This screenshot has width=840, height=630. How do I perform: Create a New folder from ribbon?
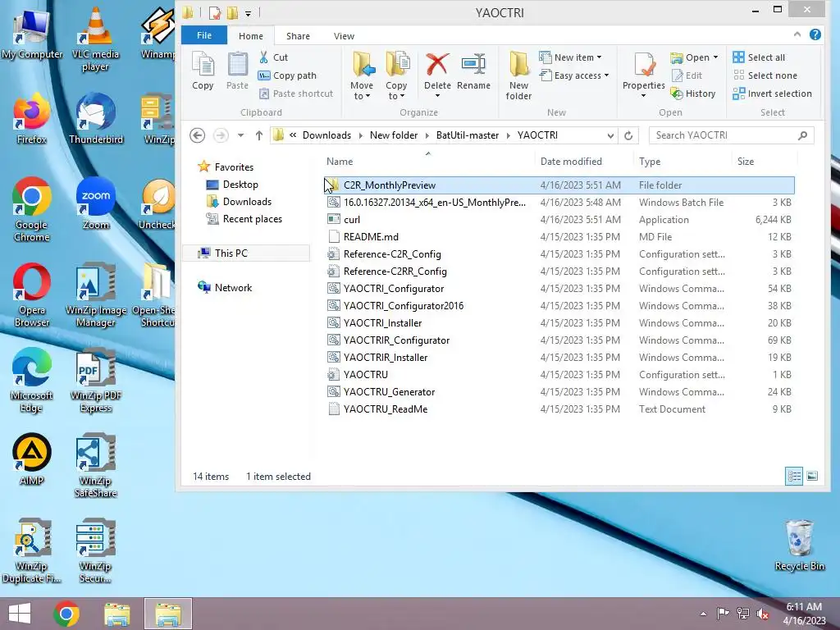coord(518,75)
